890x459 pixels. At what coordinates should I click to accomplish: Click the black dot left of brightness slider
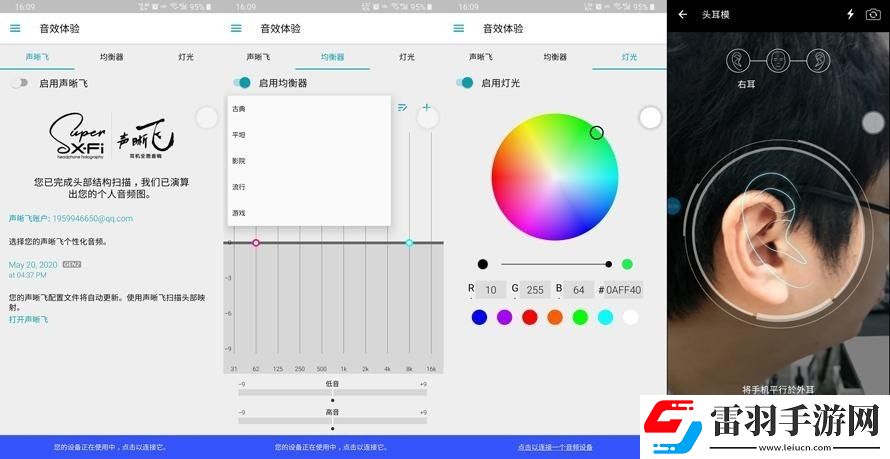pyautogui.click(x=482, y=264)
